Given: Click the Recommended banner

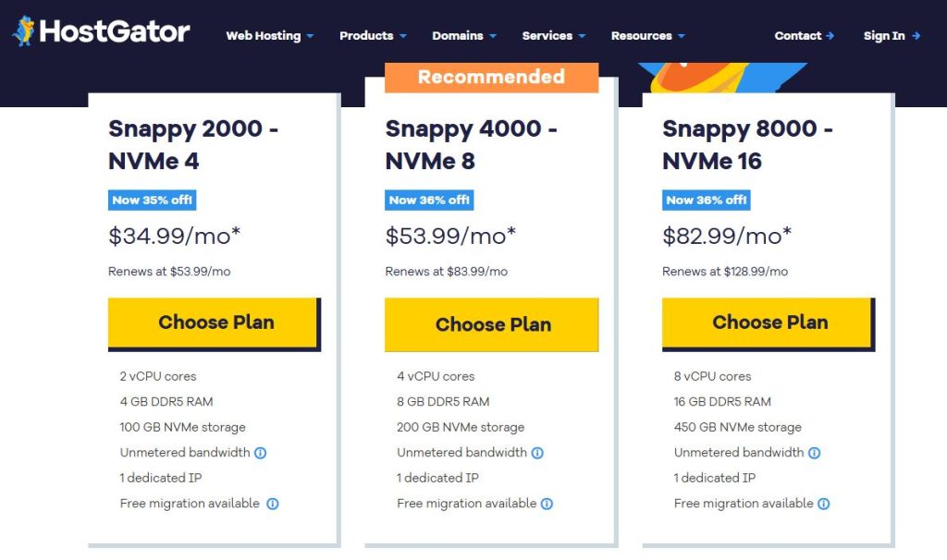Looking at the screenshot, I should 491,78.
